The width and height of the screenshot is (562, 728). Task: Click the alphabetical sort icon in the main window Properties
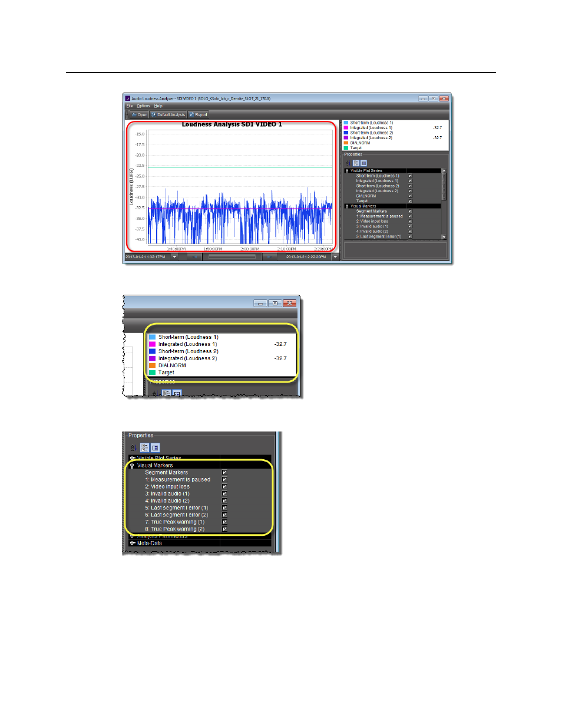pos(348,163)
